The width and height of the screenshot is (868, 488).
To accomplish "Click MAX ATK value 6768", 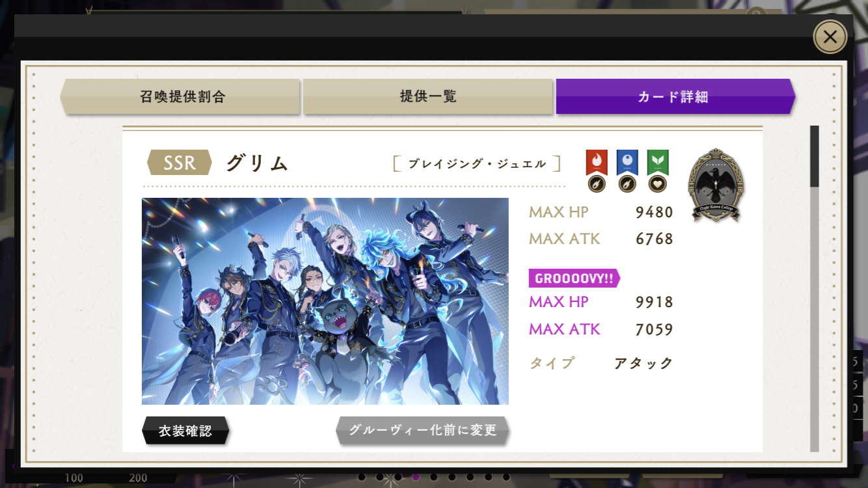I will coord(655,239).
